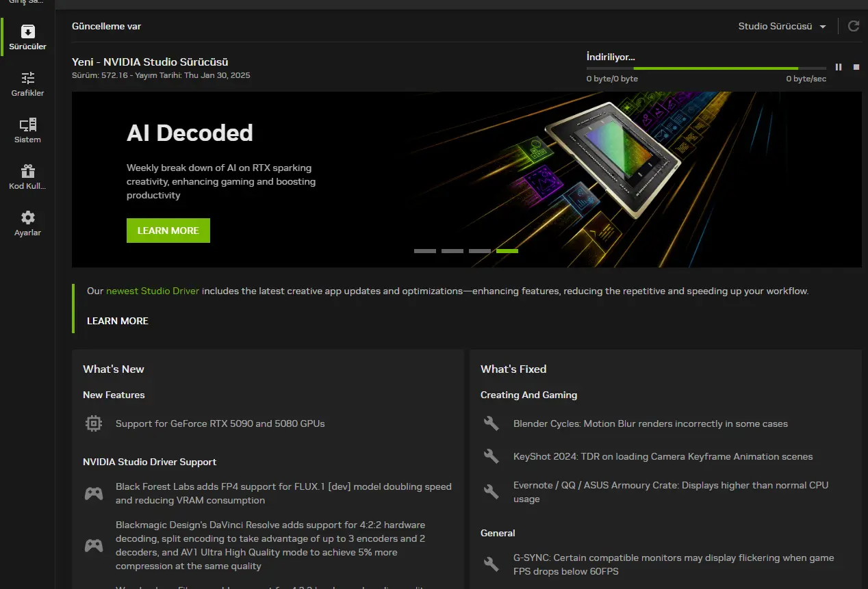The width and height of the screenshot is (868, 589).
Task: Click the "What's Fixed" heading
Action: 513,369
